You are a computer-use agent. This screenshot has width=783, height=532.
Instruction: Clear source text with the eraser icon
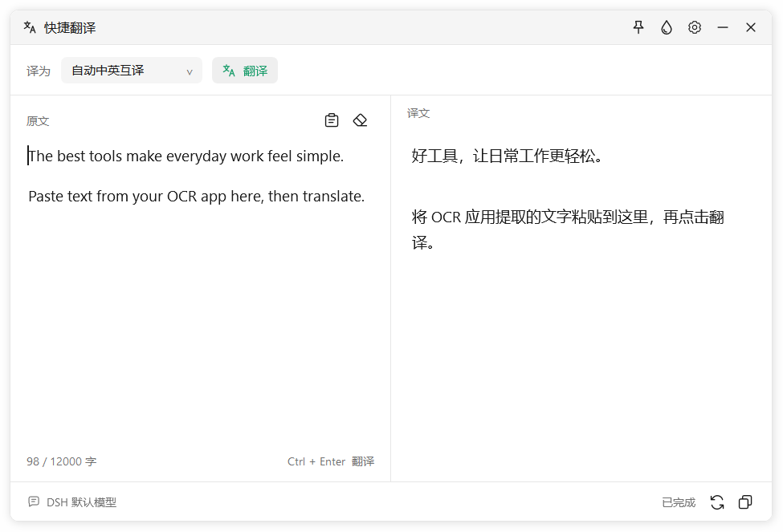[360, 120]
